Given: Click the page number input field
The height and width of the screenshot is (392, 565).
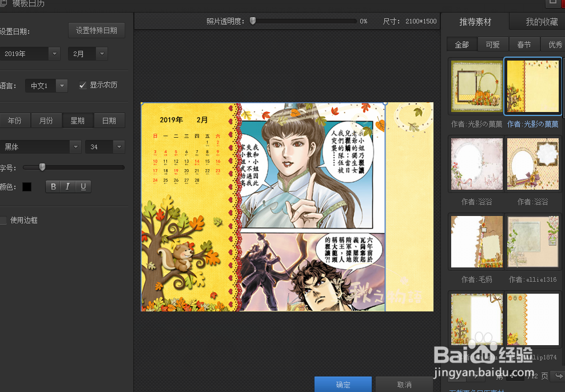Looking at the screenshot, I should [x=515, y=376].
